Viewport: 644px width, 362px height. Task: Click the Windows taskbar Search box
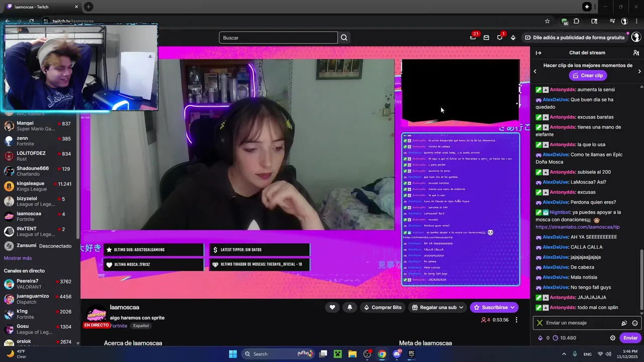pos(278,354)
